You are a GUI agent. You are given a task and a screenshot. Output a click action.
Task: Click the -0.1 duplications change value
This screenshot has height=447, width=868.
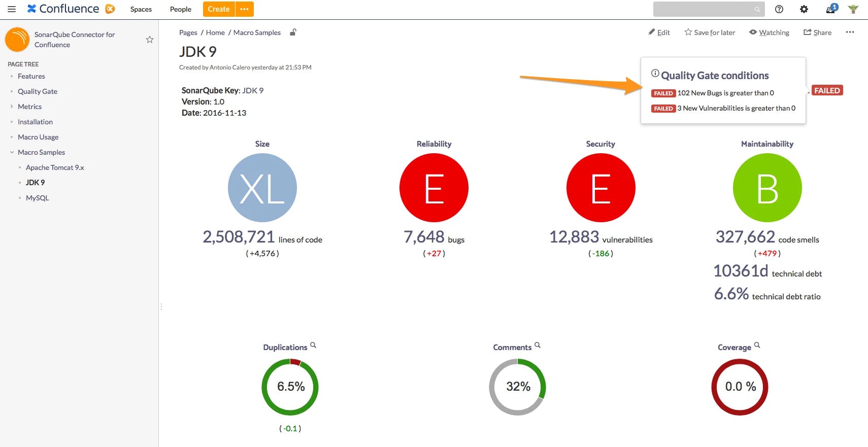tap(290, 428)
